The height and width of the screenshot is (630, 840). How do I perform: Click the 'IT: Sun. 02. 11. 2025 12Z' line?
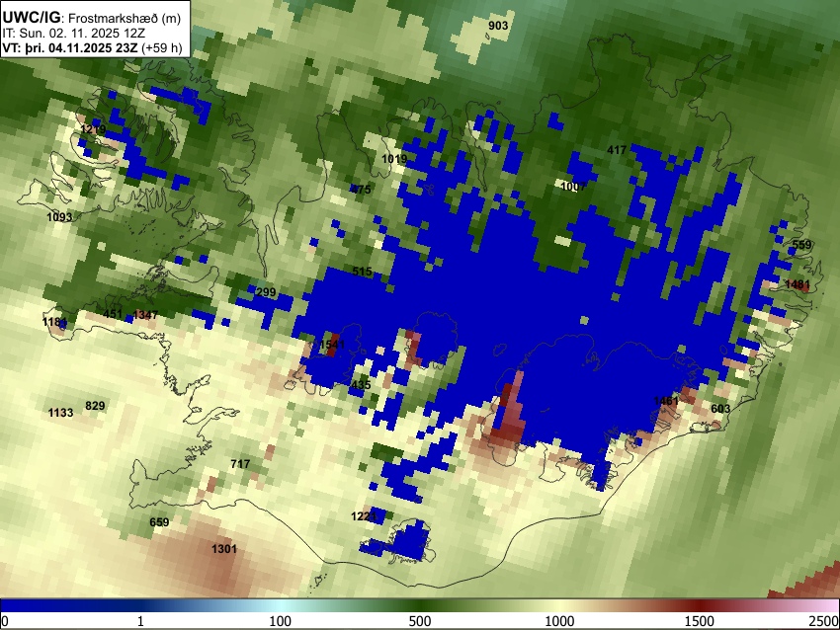click(x=74, y=34)
